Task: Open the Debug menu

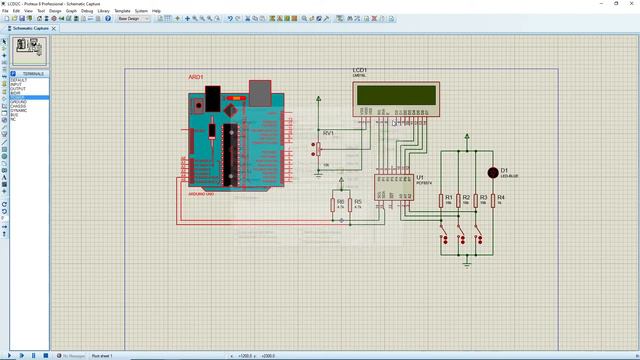Action: [87, 11]
